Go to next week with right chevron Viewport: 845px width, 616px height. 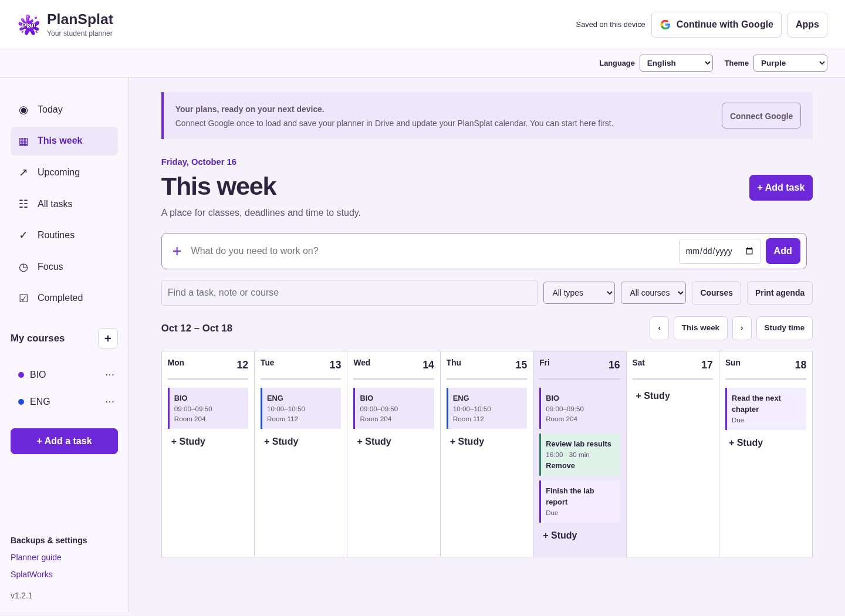tap(742, 328)
